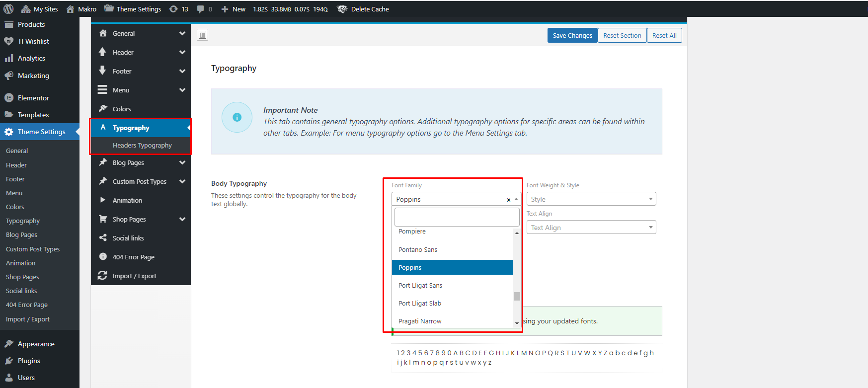Image resolution: width=868 pixels, height=388 pixels.
Task: Click the Shop Pages cart icon
Action: [x=103, y=219]
